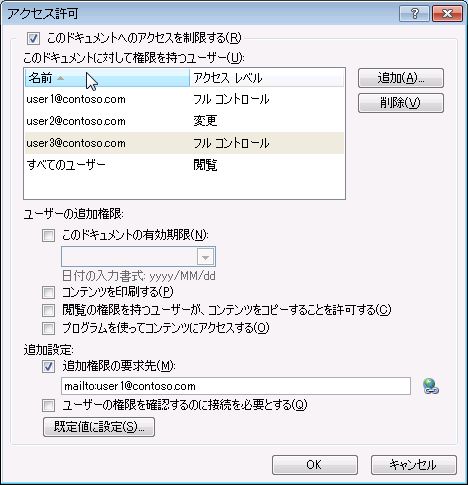Click 変更 access level for user2
468x485 pixels.
(x=205, y=121)
